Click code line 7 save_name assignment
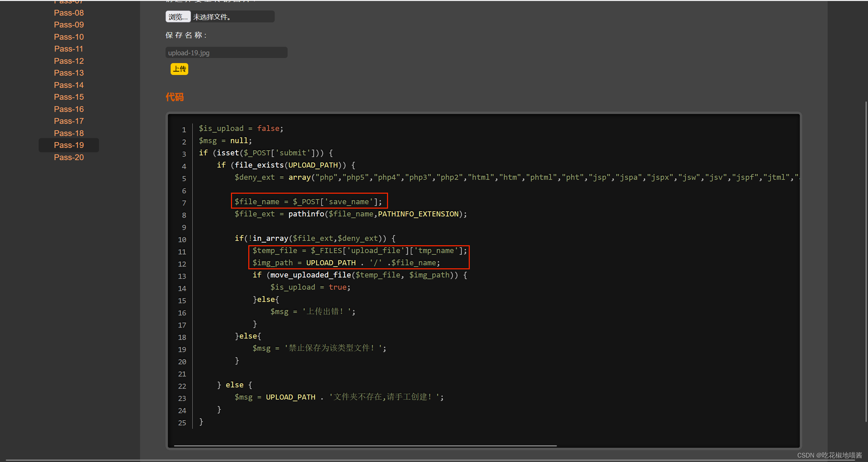 tap(308, 202)
